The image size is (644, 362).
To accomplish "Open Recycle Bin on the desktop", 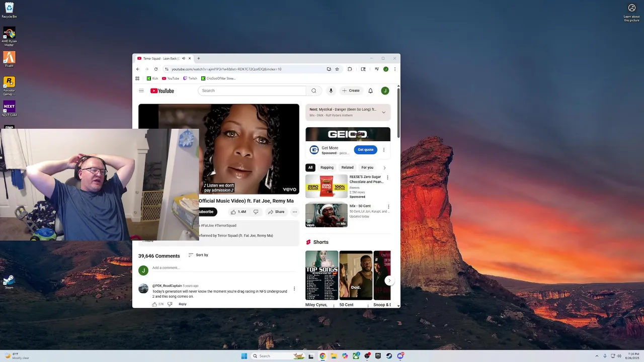I will click(x=9, y=10).
